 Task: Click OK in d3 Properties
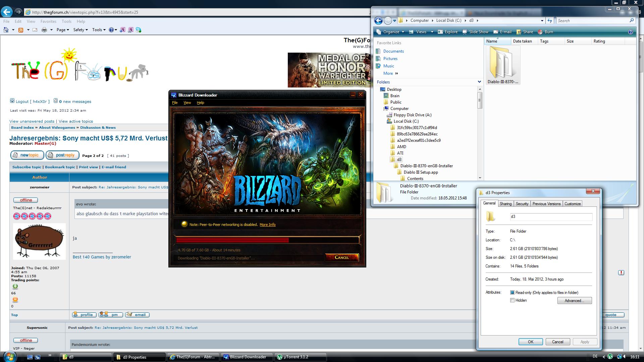tap(531, 342)
